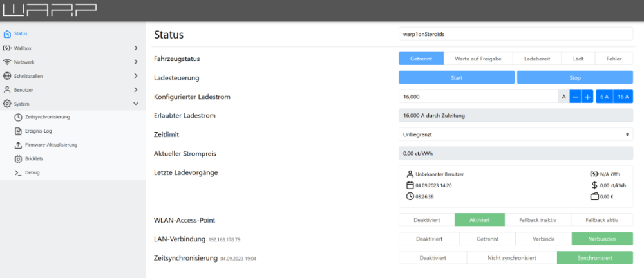Click the Wallbox battery icon in sidebar
This screenshot has width=644, height=278.
7,48
